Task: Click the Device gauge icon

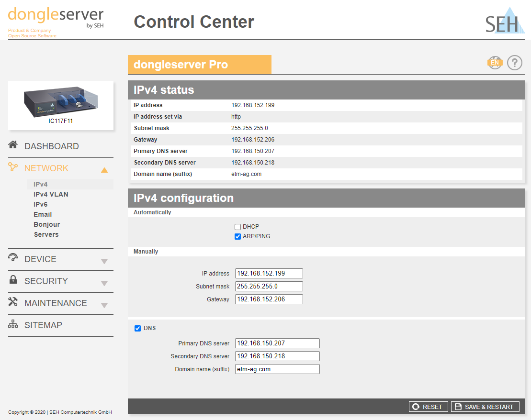Action: (x=13, y=257)
